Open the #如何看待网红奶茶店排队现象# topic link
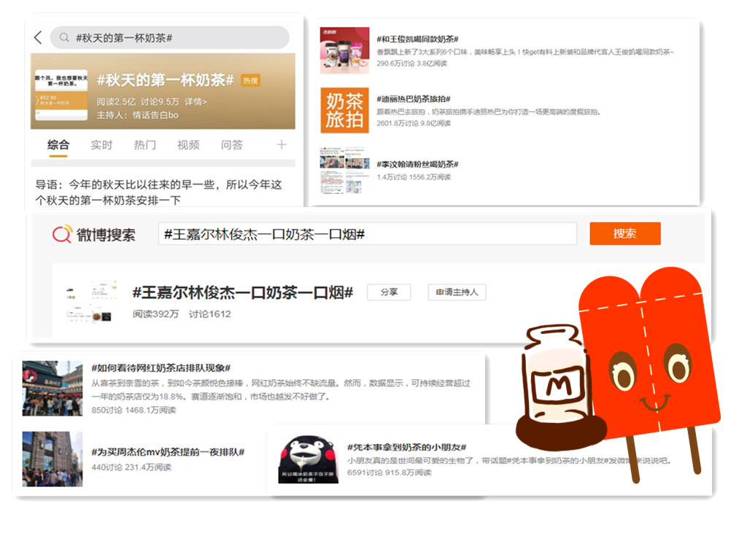 [x=161, y=368]
